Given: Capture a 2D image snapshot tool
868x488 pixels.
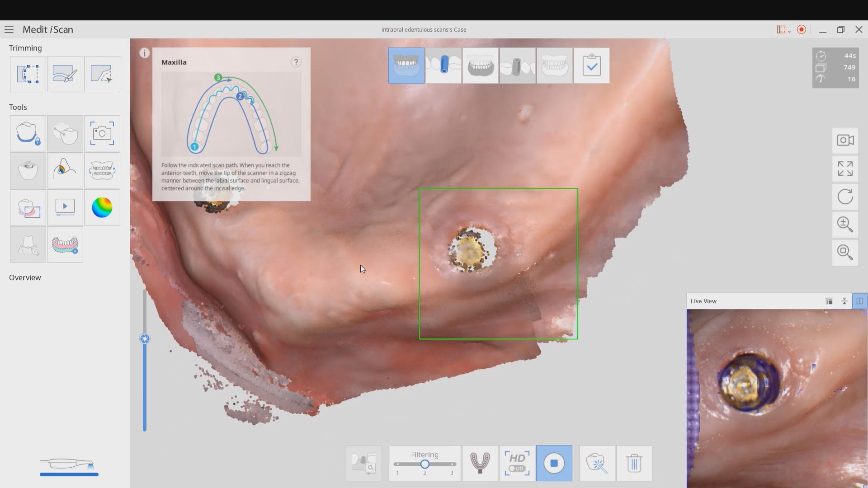Looking at the screenshot, I should (x=102, y=133).
